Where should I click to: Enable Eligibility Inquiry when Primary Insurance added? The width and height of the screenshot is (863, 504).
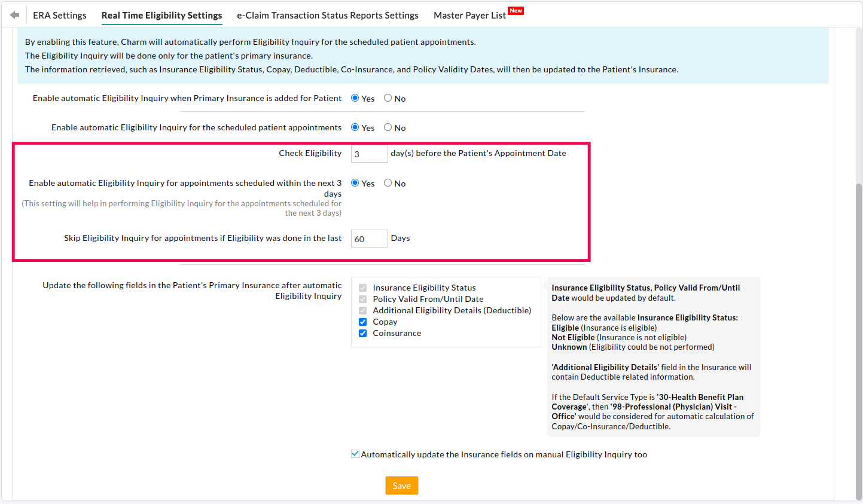(x=354, y=98)
